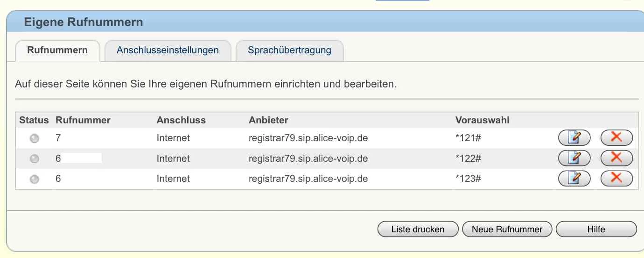Edit the number with prefix *123#

574,178
